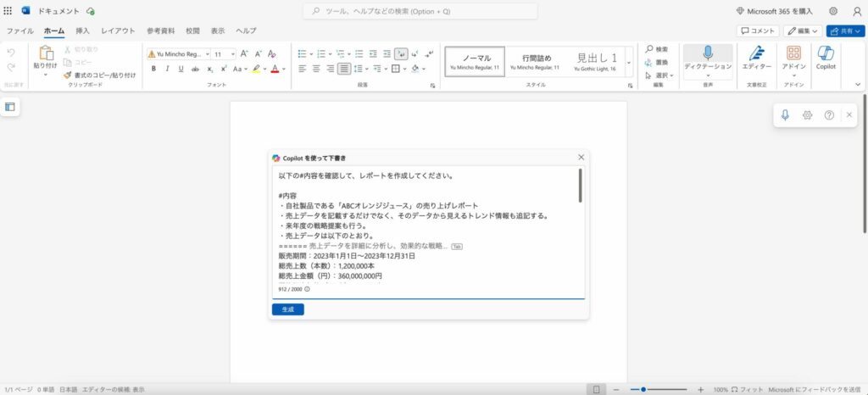Viewport: 868px width, 395px height.
Task: Click the Grow Font (larger A) icon
Action: coord(244,53)
